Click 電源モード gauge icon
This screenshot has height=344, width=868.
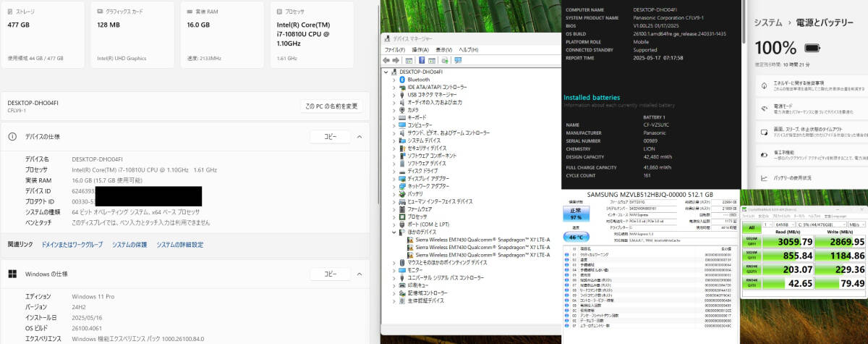pyautogui.click(x=765, y=109)
